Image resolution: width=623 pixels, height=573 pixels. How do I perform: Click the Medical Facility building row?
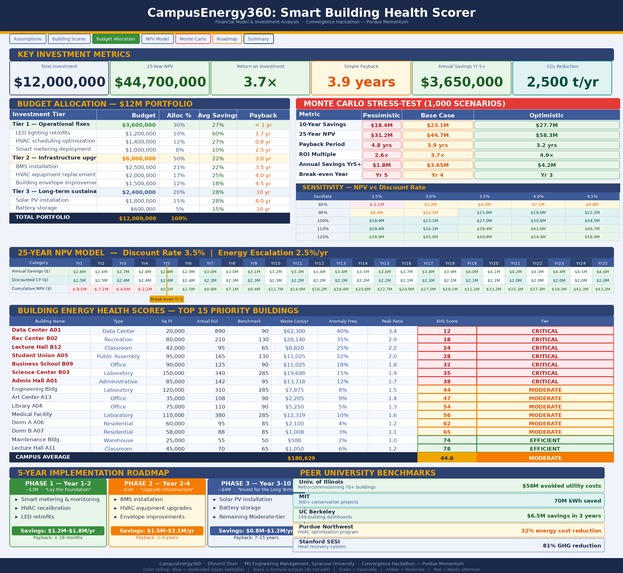[312, 414]
